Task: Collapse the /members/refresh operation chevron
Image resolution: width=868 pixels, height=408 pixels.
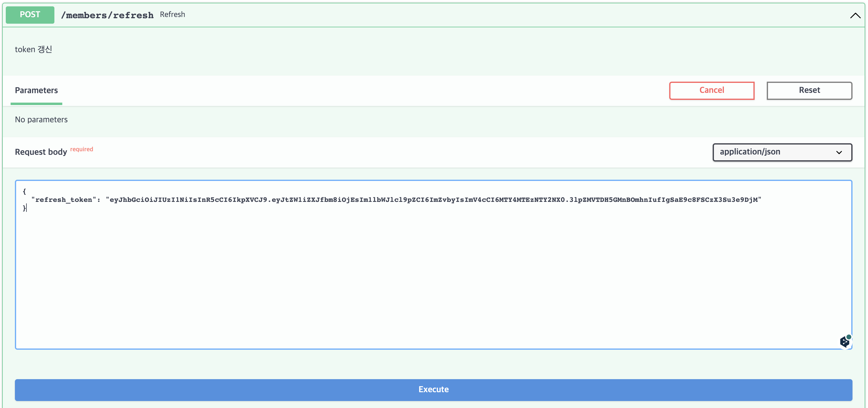Action: coord(855,15)
